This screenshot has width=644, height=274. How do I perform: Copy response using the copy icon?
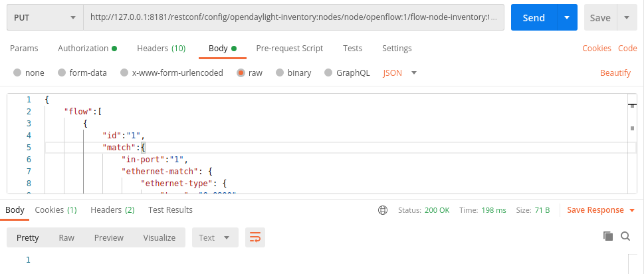[607, 236]
